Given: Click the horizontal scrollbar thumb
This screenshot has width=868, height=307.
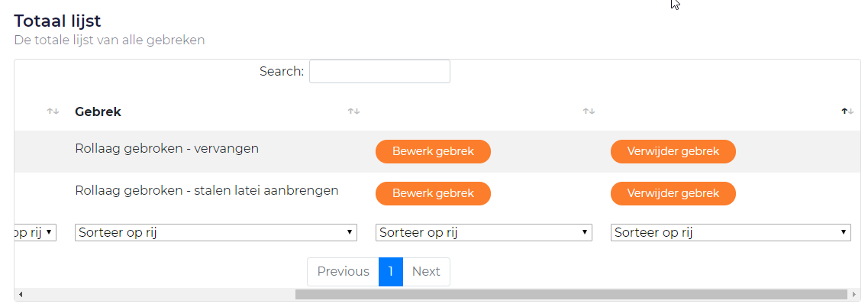Looking at the screenshot, I should click(x=571, y=294).
